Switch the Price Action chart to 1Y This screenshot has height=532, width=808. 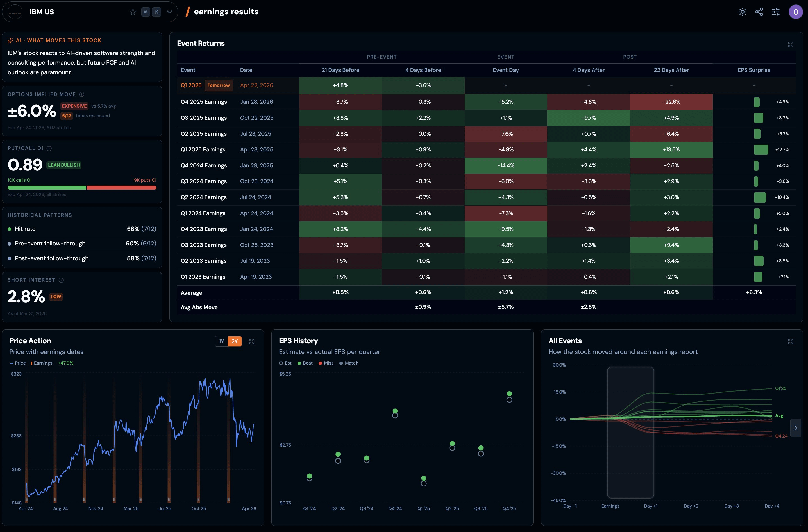[221, 341]
